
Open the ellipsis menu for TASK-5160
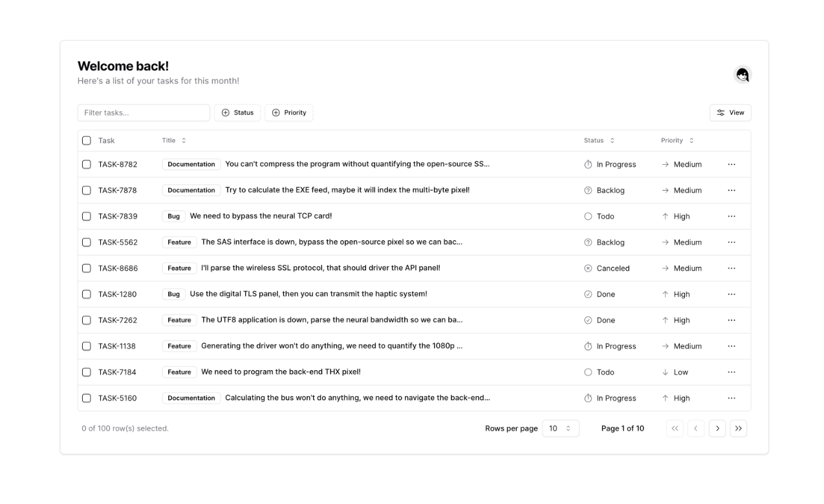click(x=731, y=398)
